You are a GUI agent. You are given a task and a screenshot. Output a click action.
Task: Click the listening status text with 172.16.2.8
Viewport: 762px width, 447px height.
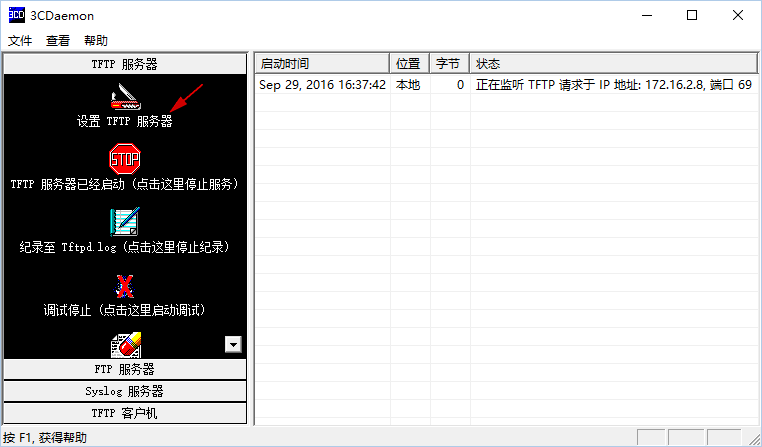pos(614,85)
